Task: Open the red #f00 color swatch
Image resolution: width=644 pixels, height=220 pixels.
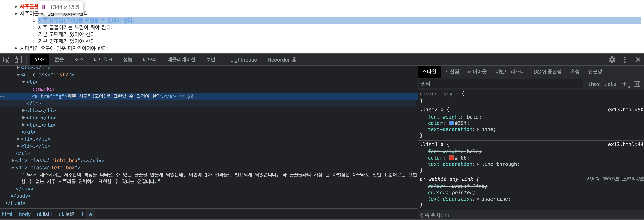Action: [451, 157]
